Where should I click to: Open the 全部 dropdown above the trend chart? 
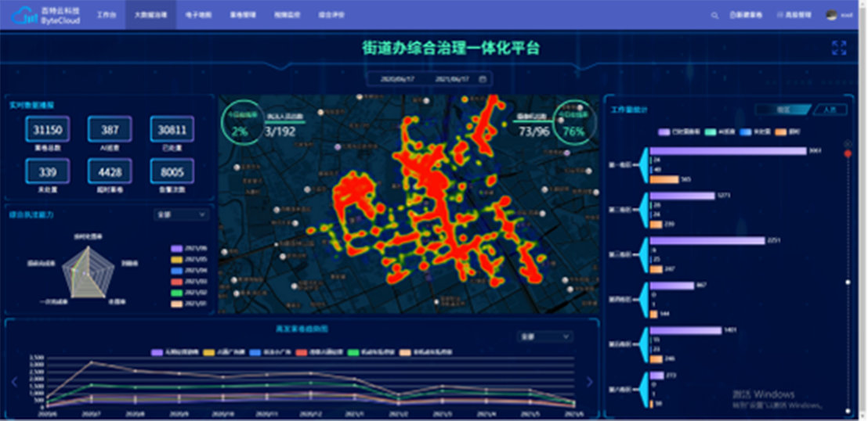click(545, 336)
